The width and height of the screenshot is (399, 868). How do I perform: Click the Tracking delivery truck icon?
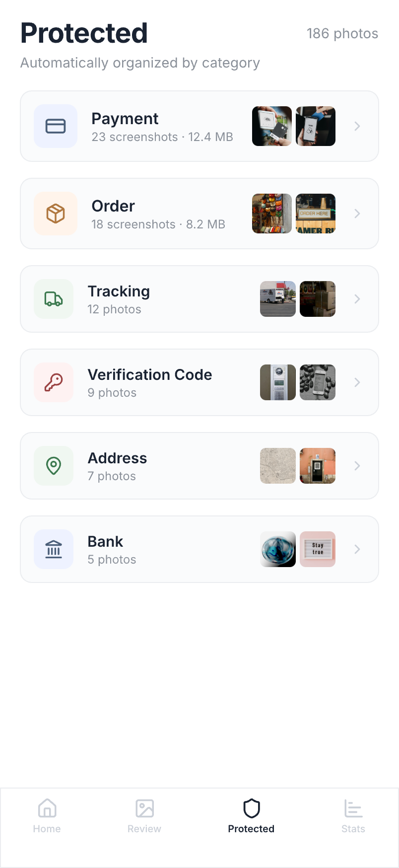[54, 299]
